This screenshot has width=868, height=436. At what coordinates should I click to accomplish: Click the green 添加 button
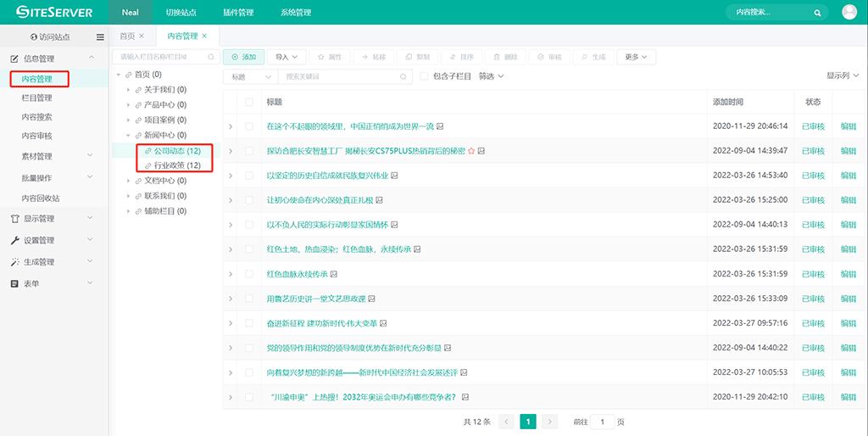pyautogui.click(x=242, y=57)
